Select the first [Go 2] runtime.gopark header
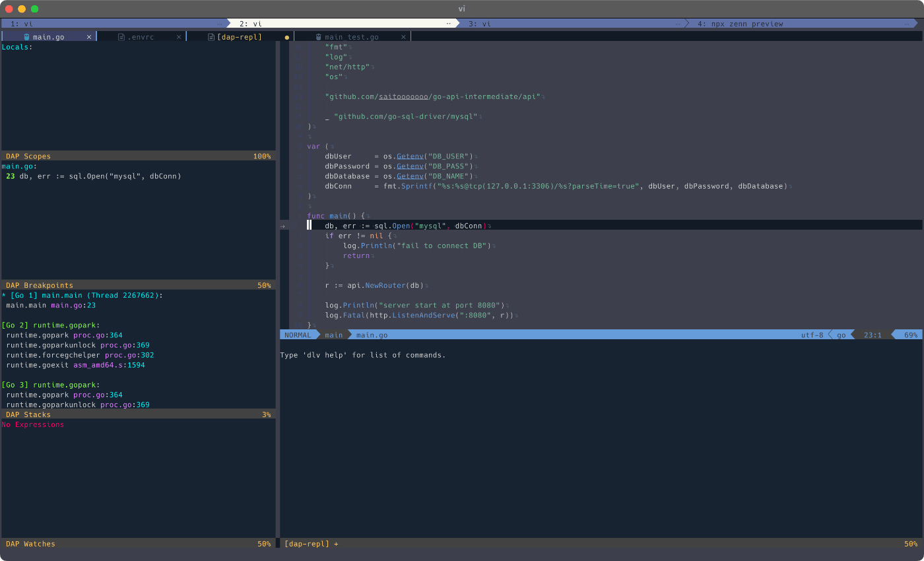924x561 pixels. coord(51,325)
